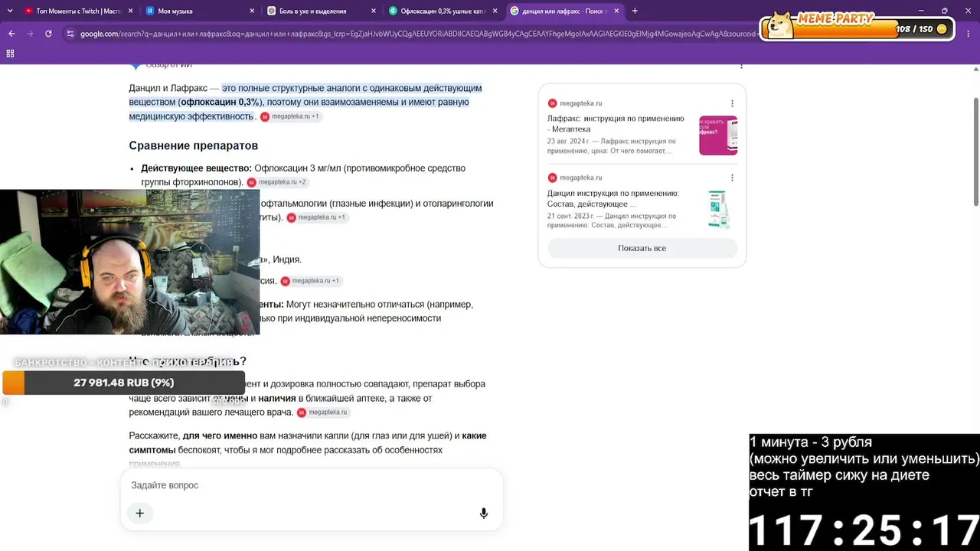Click megapteka.ru favicon on Лафракс card
This screenshot has width=980, height=551.
coord(552,103)
